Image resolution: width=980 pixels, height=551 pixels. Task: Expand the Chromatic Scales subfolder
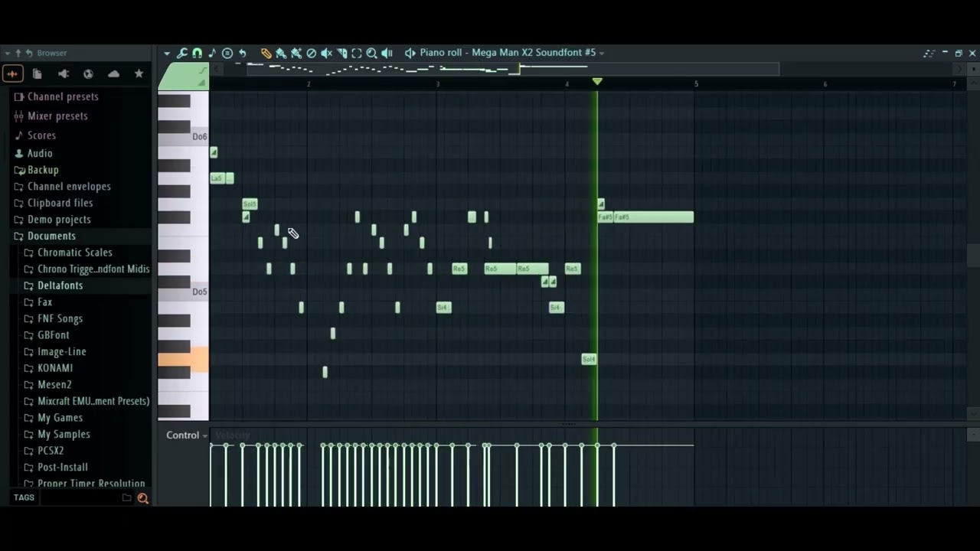point(77,253)
